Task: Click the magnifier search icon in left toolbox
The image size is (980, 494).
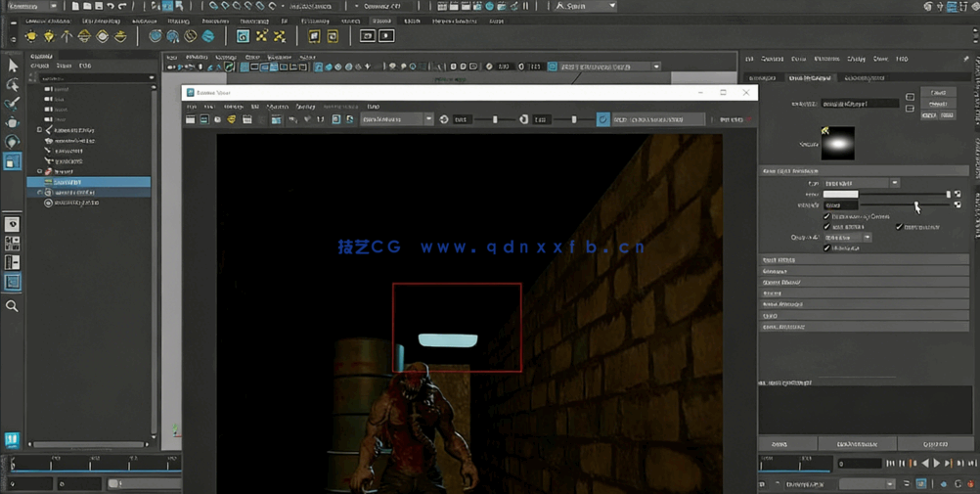Action: tap(13, 306)
